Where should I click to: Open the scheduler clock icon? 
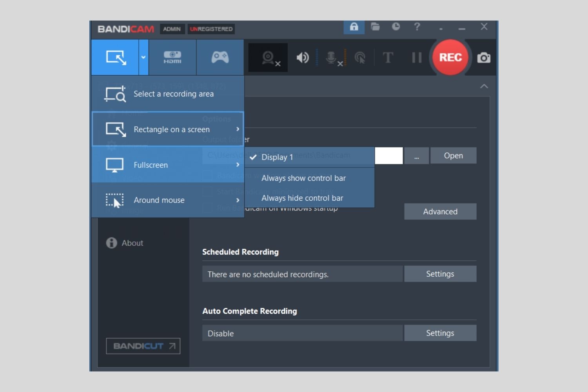(x=396, y=27)
